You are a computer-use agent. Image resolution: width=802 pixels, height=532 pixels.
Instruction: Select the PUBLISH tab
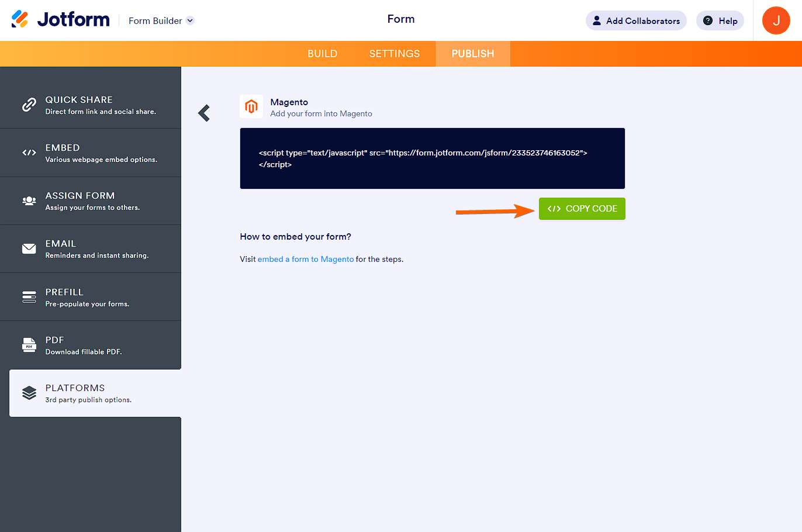[x=473, y=54]
